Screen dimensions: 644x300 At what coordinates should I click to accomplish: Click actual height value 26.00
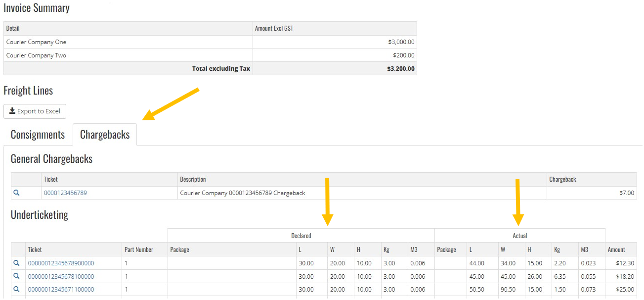534,277
